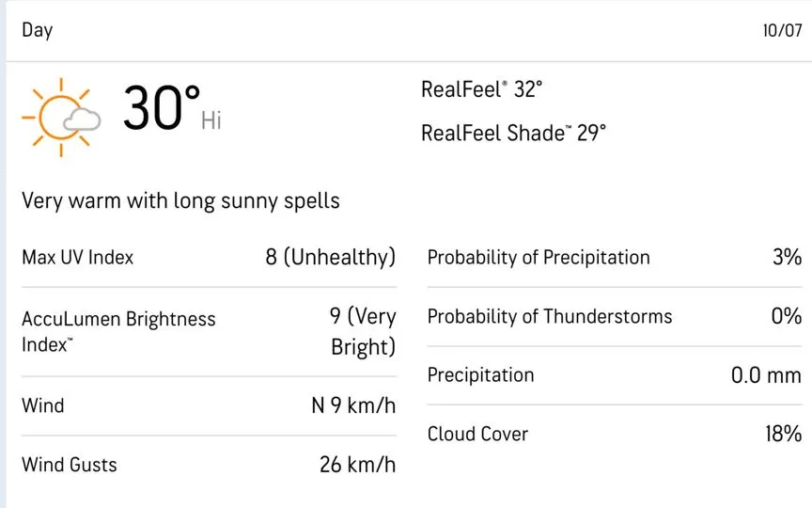Click the 8 (Unhealthy) UV value
This screenshot has width=812, height=508.
pyautogui.click(x=331, y=257)
